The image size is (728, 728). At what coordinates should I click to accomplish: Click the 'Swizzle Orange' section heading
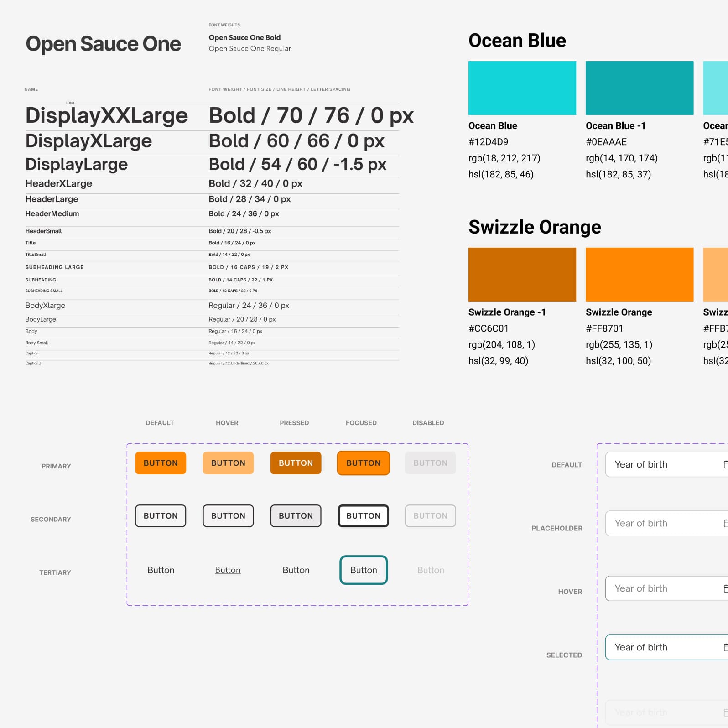point(535,227)
